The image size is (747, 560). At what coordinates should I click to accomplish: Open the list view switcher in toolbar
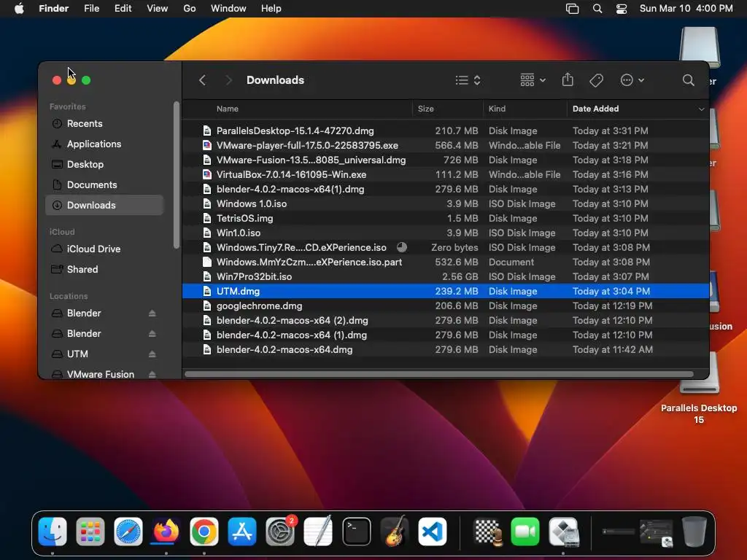coord(468,80)
